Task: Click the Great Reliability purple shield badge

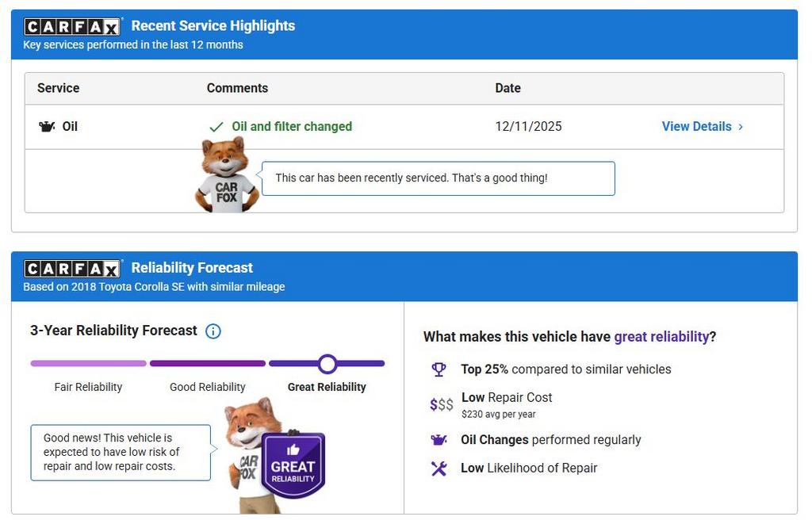Action: (293, 465)
